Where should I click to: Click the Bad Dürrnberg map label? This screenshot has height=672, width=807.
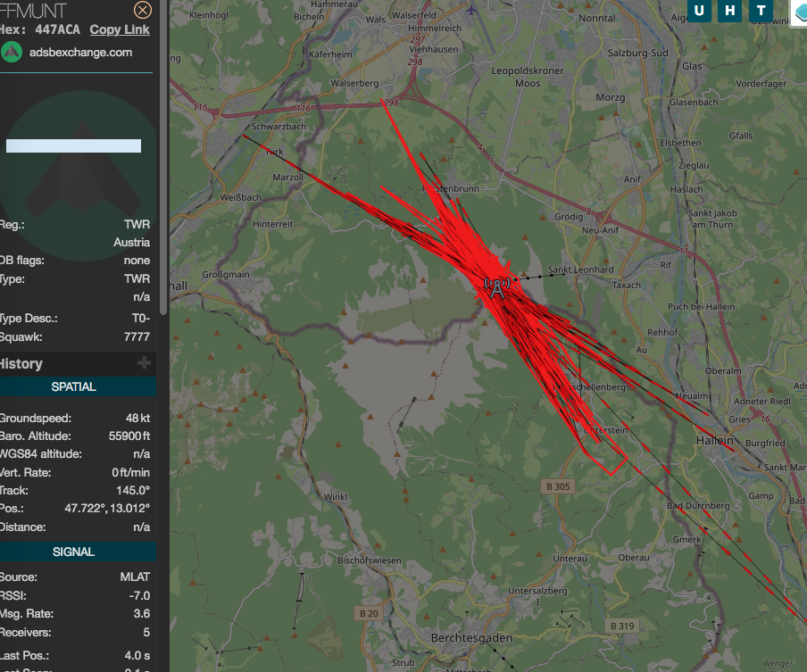click(698, 506)
